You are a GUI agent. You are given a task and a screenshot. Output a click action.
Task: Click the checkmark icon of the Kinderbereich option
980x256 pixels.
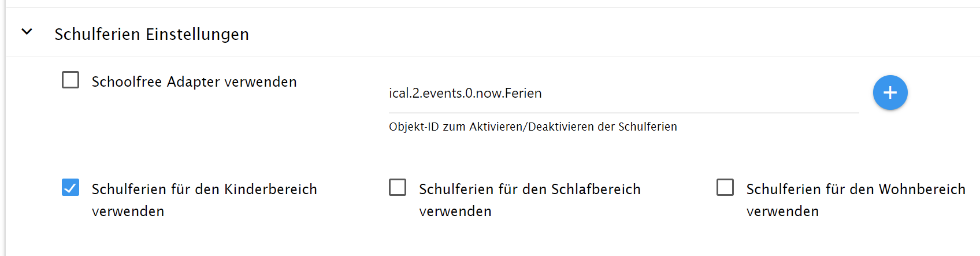click(70, 187)
